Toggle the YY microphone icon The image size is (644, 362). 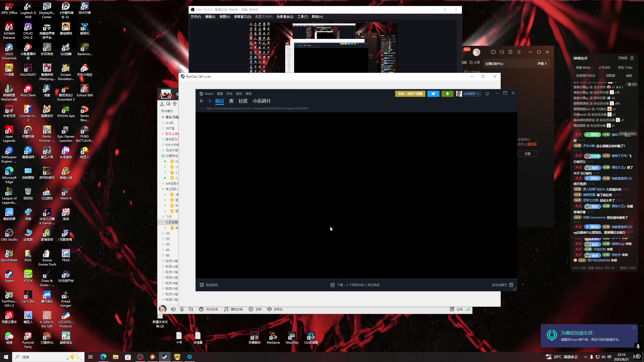[x=182, y=309]
